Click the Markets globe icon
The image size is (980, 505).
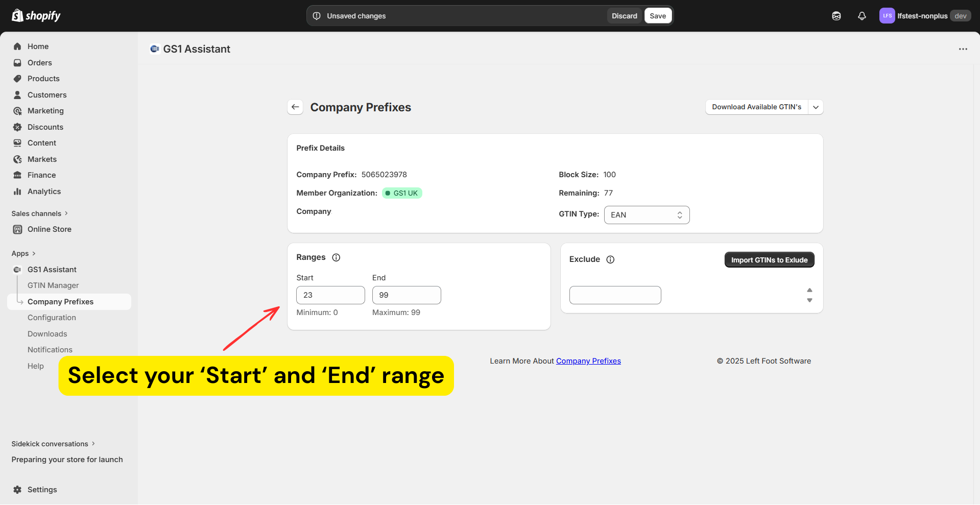click(x=17, y=159)
